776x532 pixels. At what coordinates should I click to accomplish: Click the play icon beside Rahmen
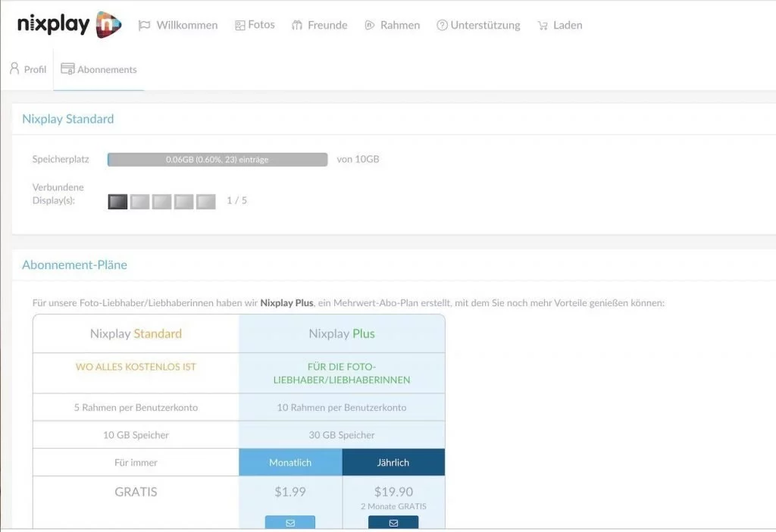(x=370, y=25)
